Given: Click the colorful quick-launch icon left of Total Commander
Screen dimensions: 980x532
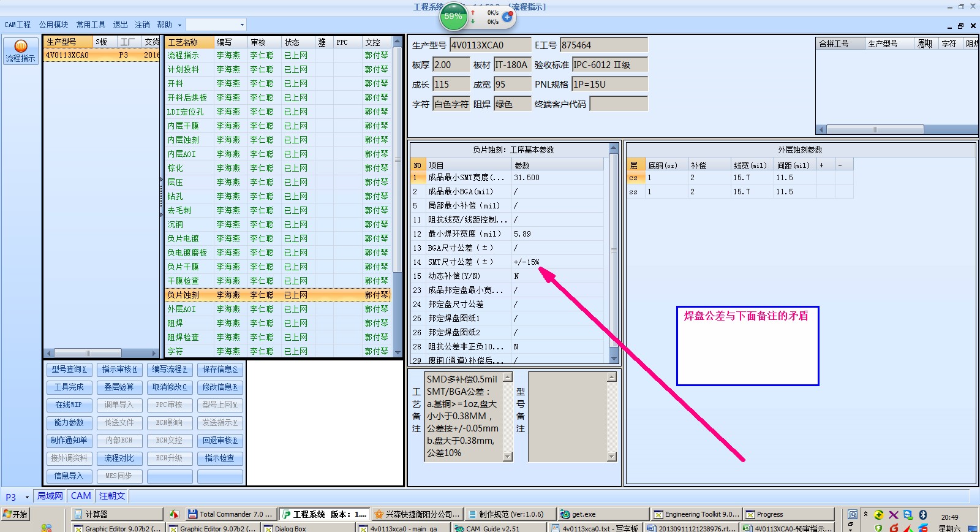Looking at the screenshot, I should click(174, 514).
